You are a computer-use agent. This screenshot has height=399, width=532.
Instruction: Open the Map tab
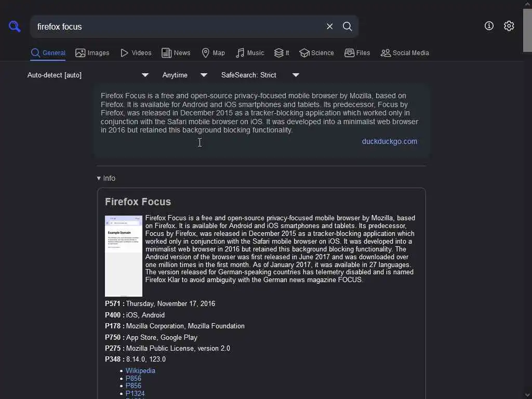click(x=213, y=53)
